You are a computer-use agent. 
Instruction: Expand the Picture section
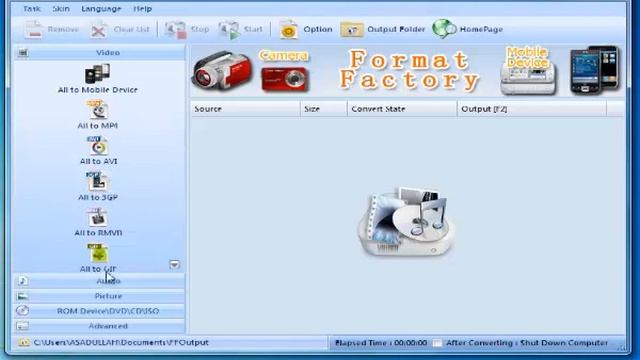pyautogui.click(x=100, y=296)
